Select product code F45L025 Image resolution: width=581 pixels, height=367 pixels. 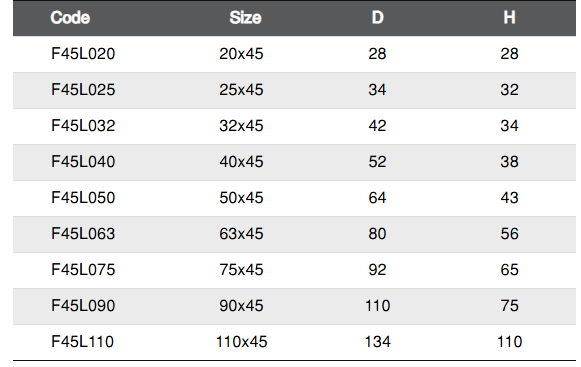tap(83, 90)
